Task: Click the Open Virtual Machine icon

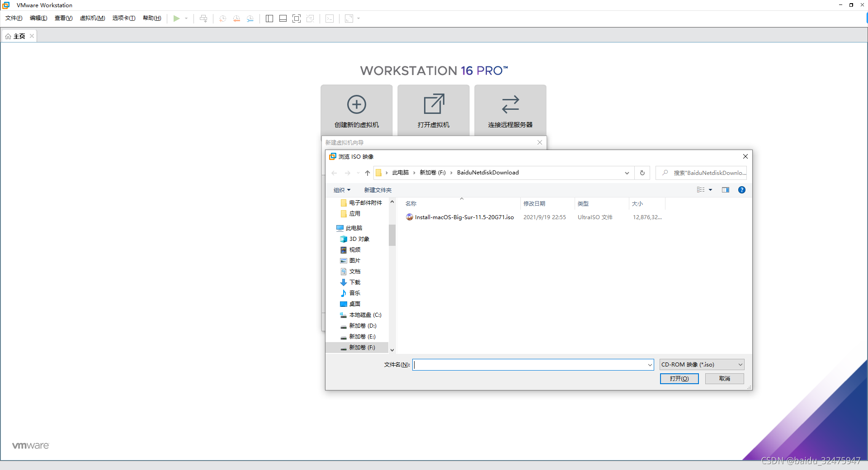Action: (x=434, y=104)
